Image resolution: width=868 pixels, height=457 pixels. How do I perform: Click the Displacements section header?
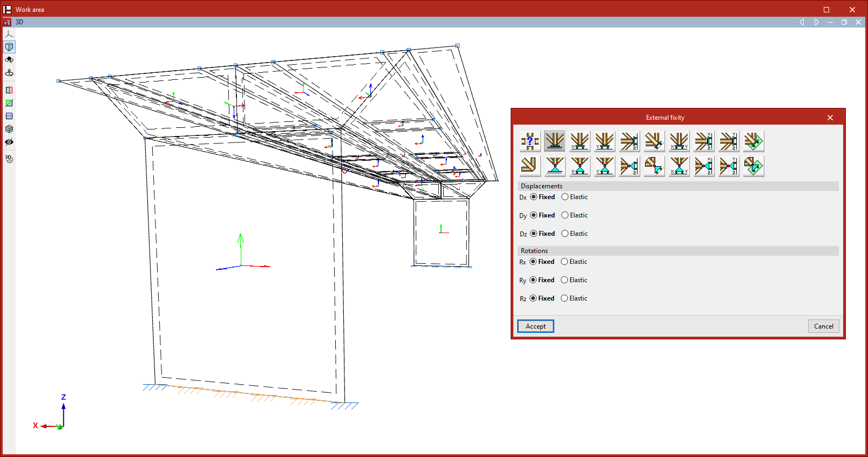679,186
